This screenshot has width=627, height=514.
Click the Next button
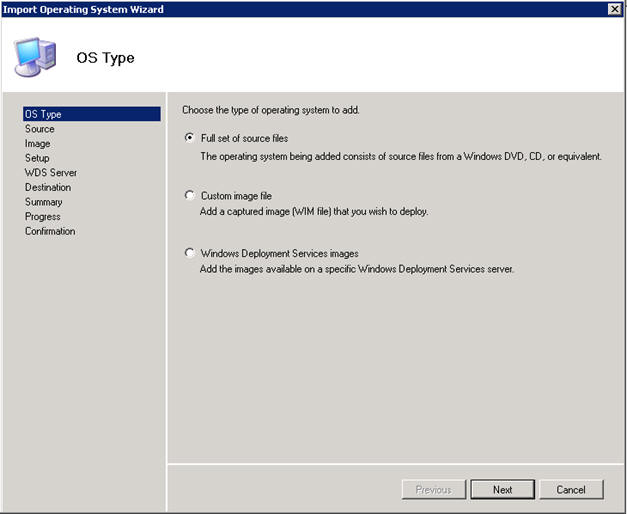point(502,490)
